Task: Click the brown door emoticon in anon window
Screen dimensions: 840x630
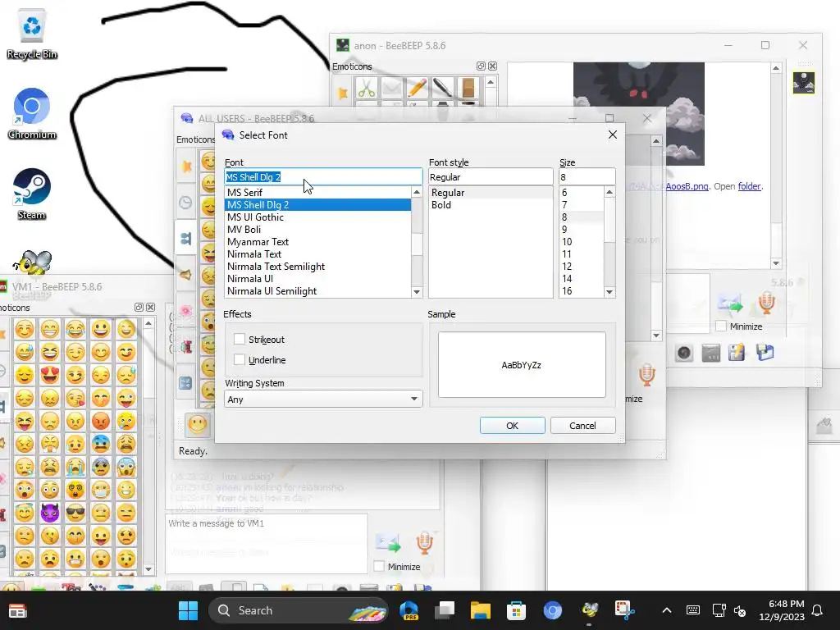Action: coord(468,88)
